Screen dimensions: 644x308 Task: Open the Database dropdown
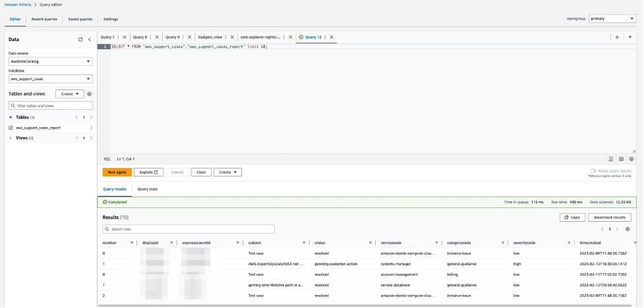tap(51, 79)
